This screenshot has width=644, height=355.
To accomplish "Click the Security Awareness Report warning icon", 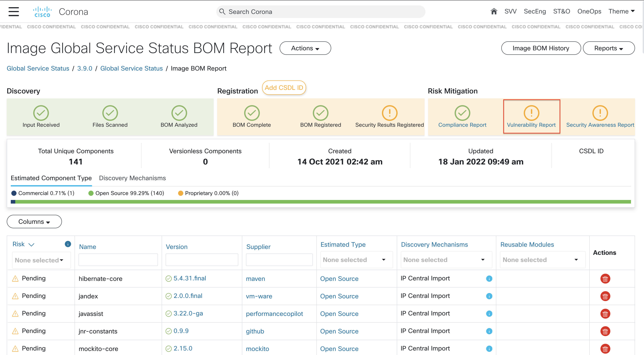I will (x=600, y=113).
